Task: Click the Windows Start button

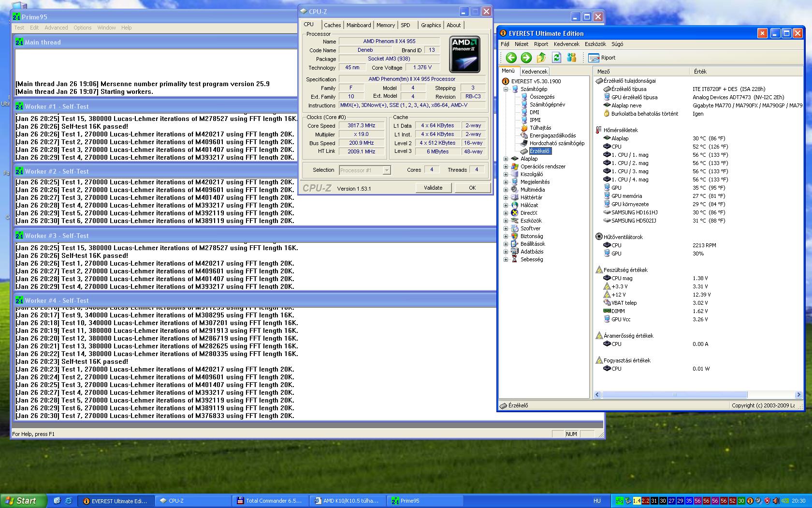Action: (x=23, y=501)
